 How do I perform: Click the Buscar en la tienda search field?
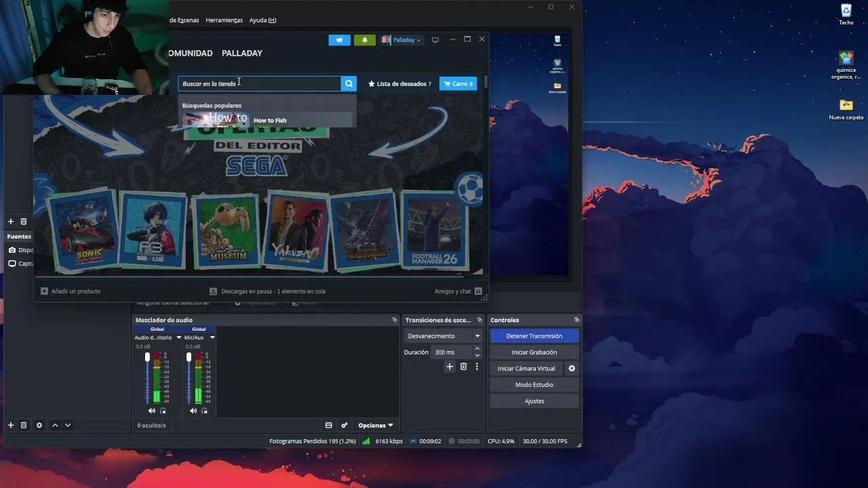[x=260, y=83]
